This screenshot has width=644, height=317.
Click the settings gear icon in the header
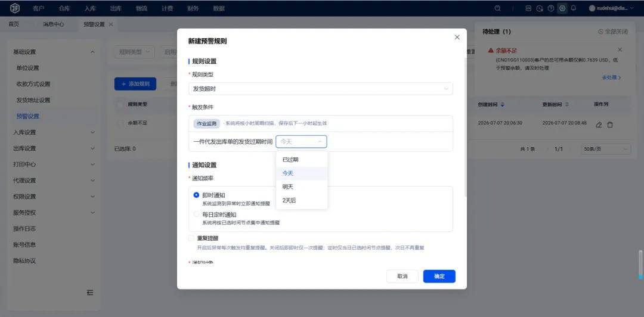pyautogui.click(x=562, y=8)
